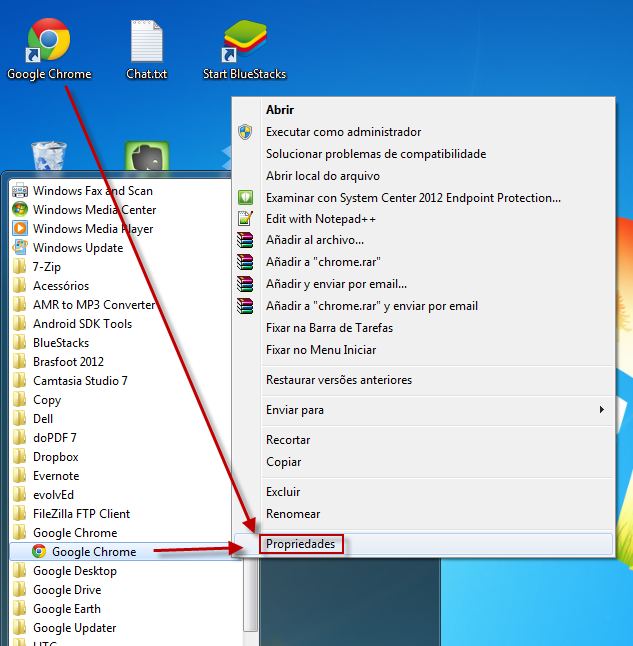Click Fixar na Barra de Tarefas

tap(329, 328)
